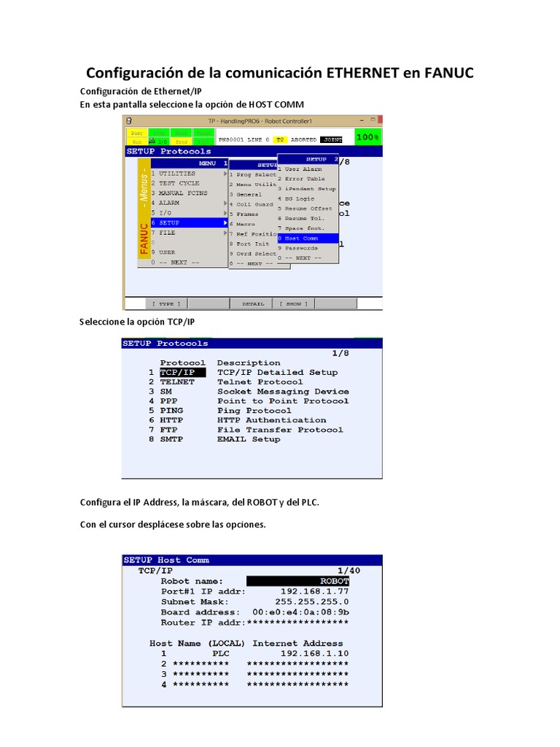Click the yellow Busy status indicator

point(137,133)
